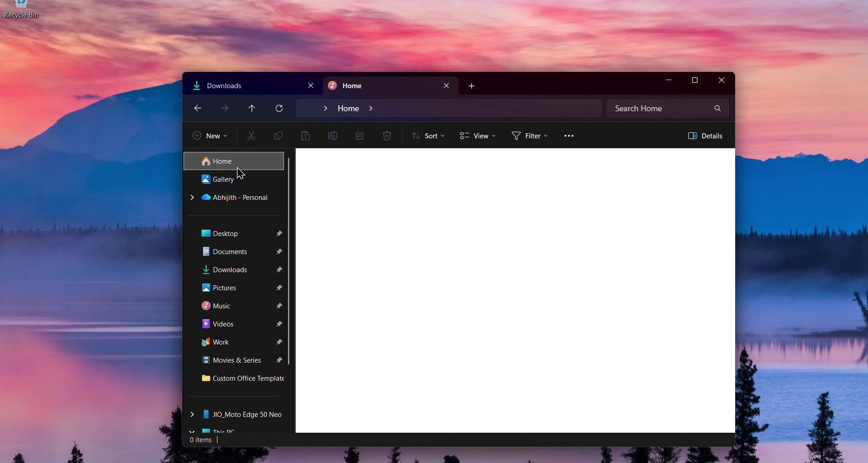Refresh the current folder view
Screen dimensions: 868x463
(279, 108)
